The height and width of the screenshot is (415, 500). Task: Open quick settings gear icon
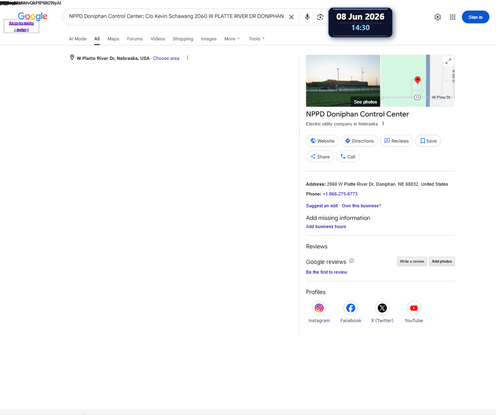(x=437, y=17)
